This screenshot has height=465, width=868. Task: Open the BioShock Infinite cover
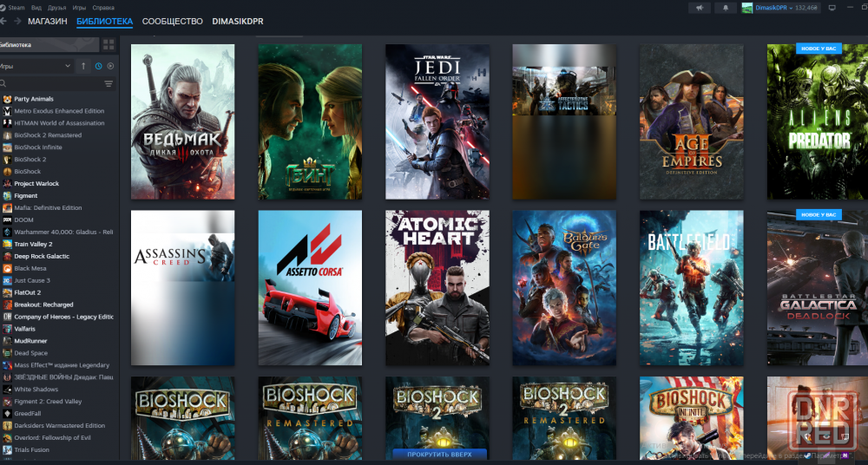tap(692, 418)
